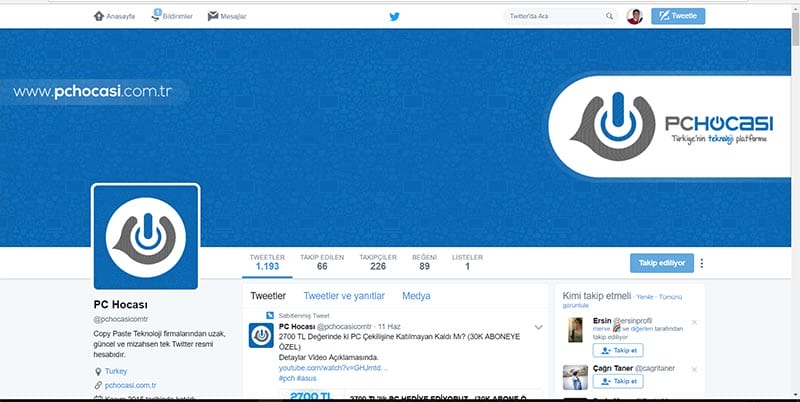
Task: Dismiss the Ersin follow suggestion
Action: (694, 322)
